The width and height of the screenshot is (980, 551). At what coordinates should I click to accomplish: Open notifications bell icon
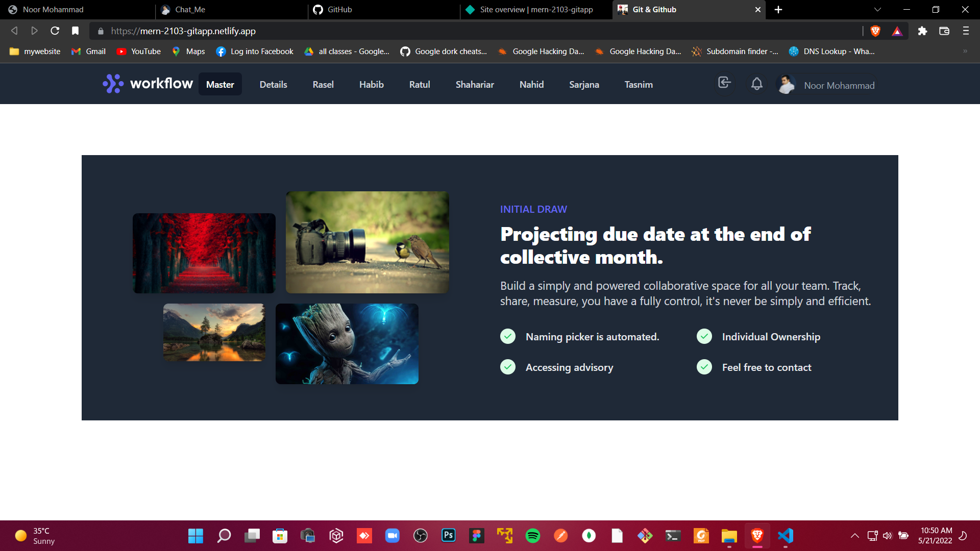[757, 83]
